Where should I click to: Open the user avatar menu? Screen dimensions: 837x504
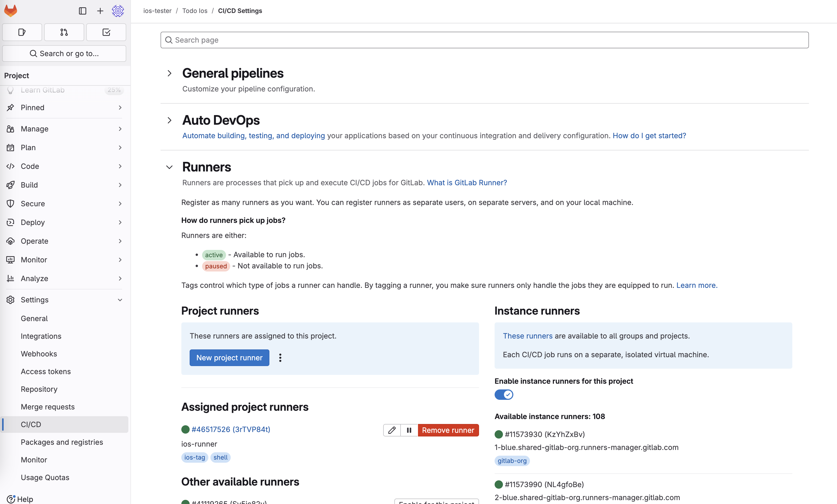(x=118, y=11)
